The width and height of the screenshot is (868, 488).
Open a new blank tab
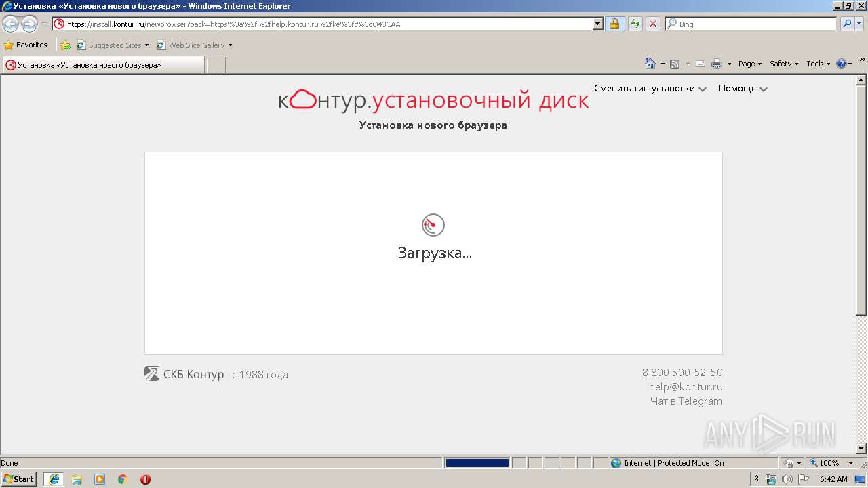(x=216, y=65)
